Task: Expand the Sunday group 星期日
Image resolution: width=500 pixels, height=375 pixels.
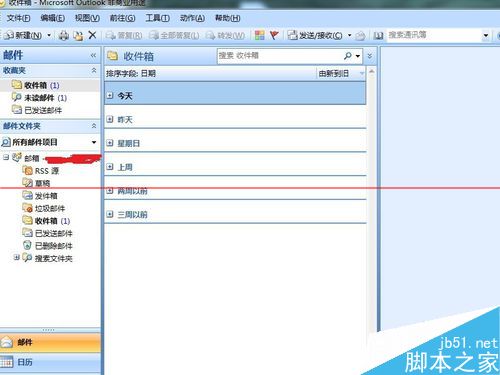Action: point(110,143)
